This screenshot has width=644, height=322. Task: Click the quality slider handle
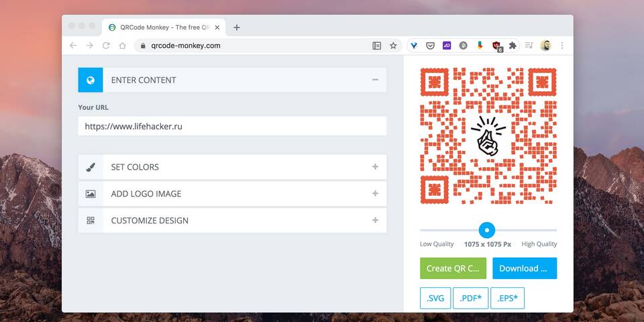[487, 230]
